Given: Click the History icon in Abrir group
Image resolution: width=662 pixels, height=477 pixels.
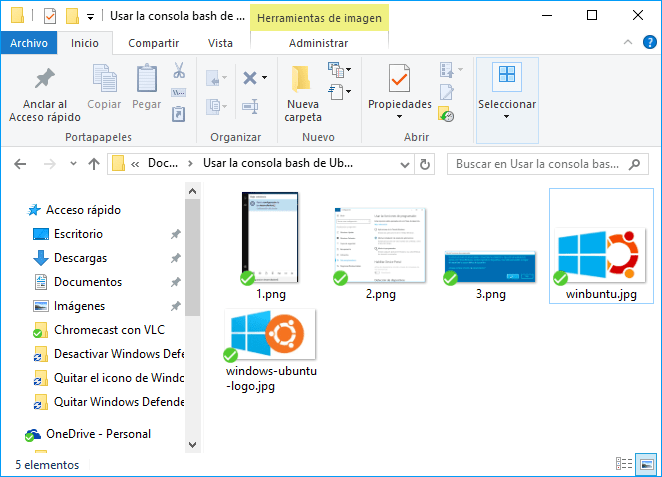Looking at the screenshot, I should click(446, 114).
